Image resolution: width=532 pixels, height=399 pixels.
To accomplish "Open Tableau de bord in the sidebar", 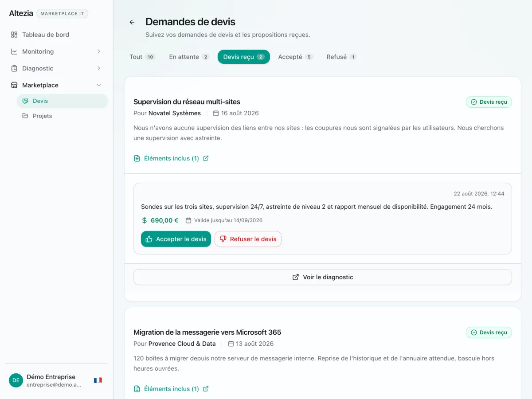I will (56, 35).
